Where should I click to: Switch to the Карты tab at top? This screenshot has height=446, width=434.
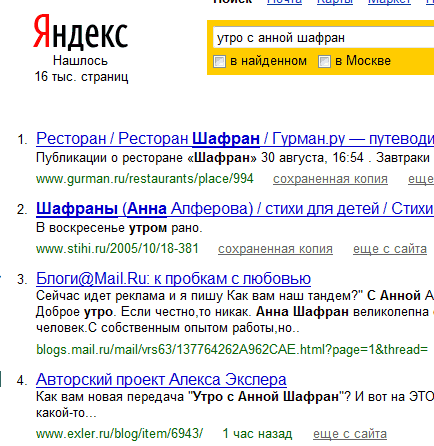[335, 2]
